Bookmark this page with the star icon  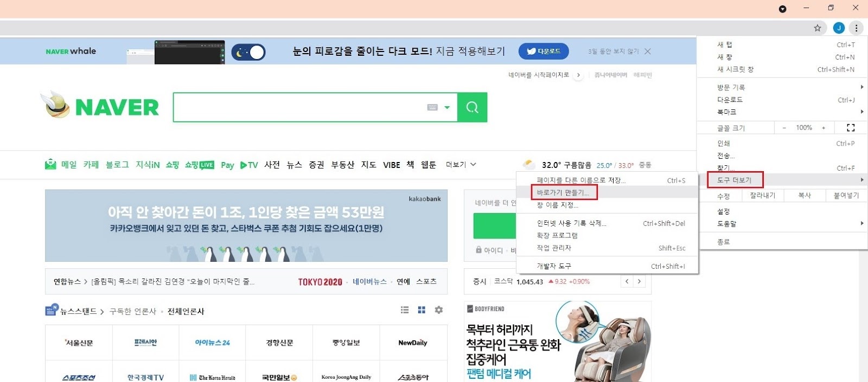point(818,28)
